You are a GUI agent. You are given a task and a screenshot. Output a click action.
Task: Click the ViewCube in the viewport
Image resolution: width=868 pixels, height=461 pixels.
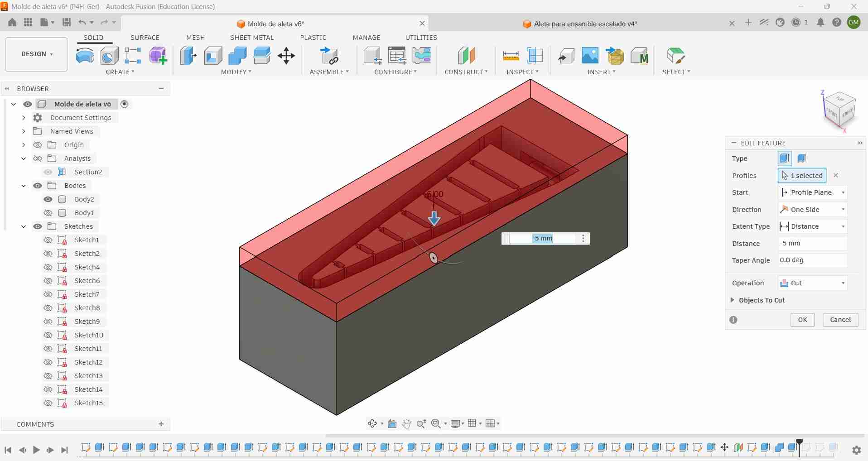[x=839, y=110]
